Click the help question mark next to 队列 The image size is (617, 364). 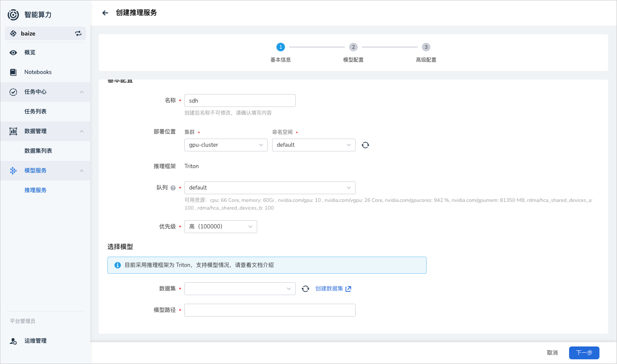tap(173, 188)
